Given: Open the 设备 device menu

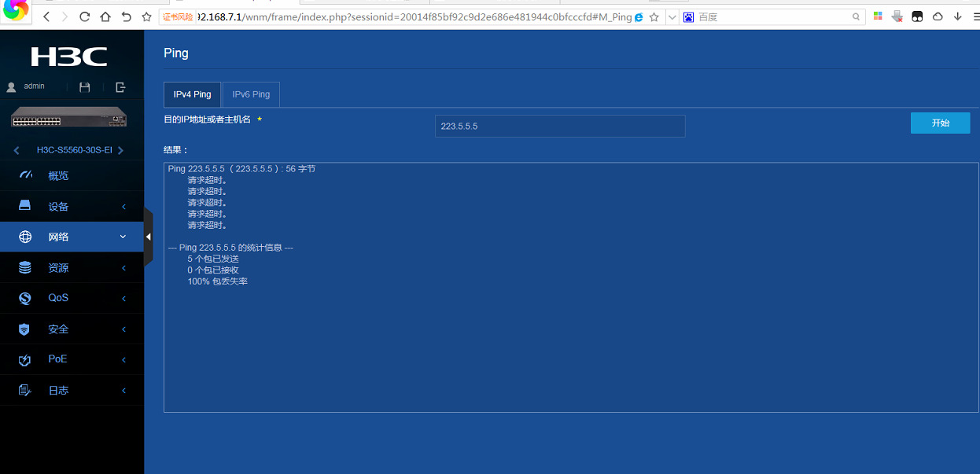Looking at the screenshot, I should [x=72, y=206].
